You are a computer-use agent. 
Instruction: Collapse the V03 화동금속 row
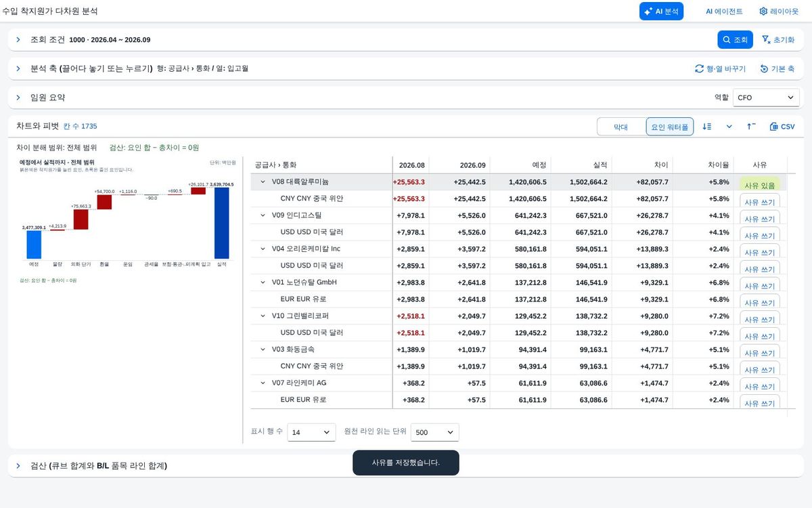point(263,350)
